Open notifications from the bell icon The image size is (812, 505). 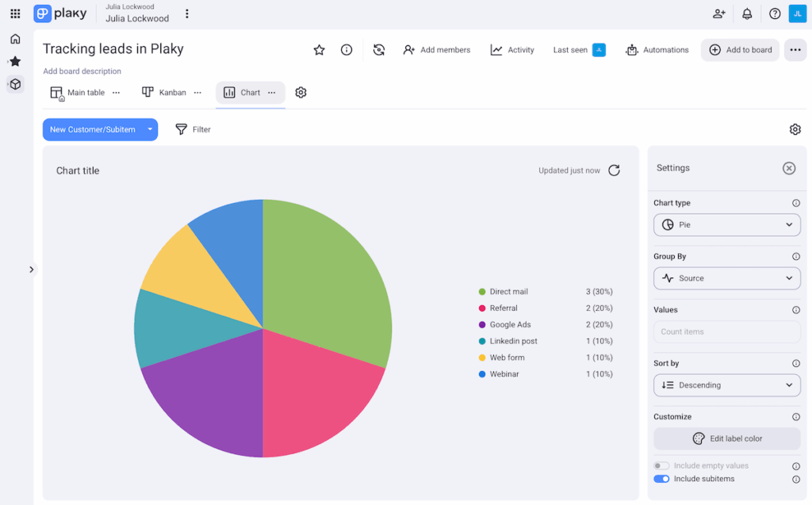pos(746,13)
